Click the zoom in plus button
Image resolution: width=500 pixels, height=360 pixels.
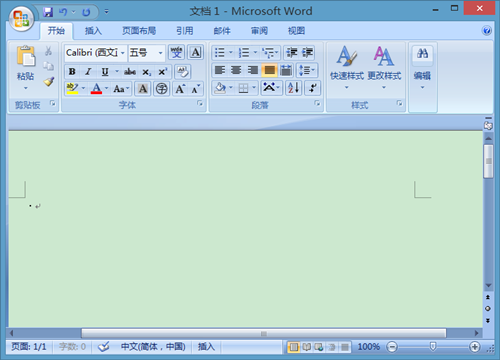[x=474, y=347]
